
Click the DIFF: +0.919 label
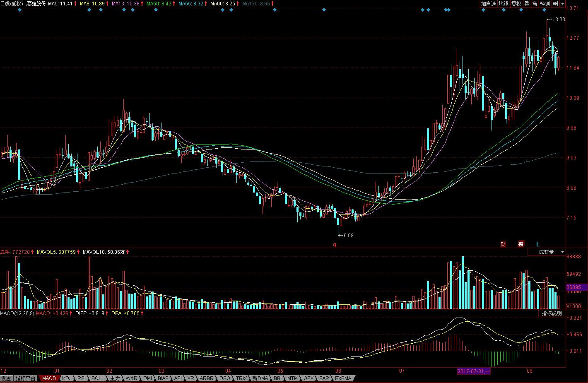click(89, 313)
